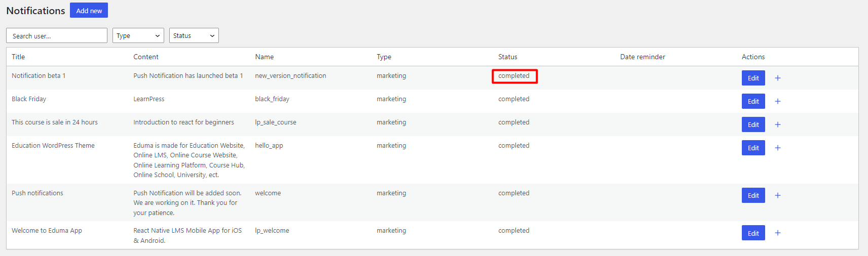Viewport: 868px width, 256px height.
Task: Click the Title column header
Action: pos(18,57)
